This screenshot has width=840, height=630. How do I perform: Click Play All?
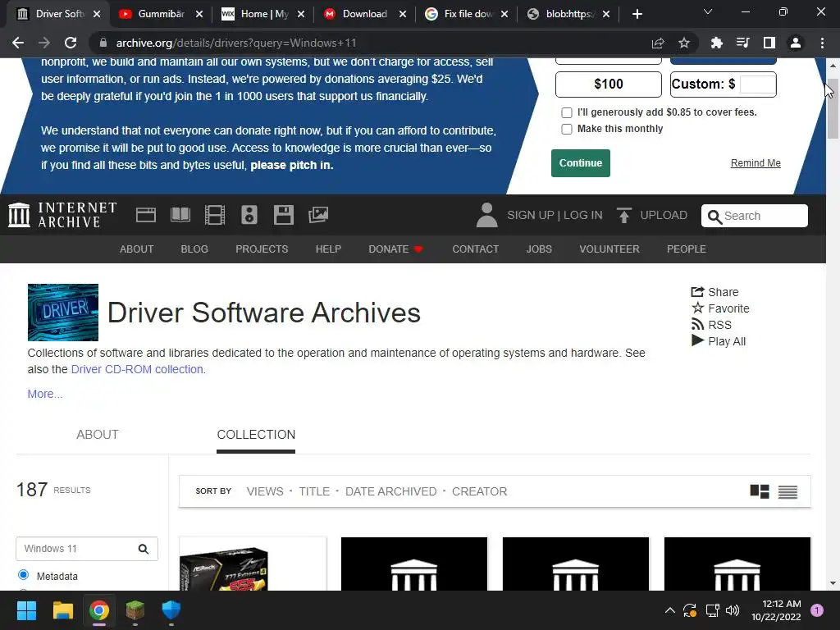[x=718, y=341]
